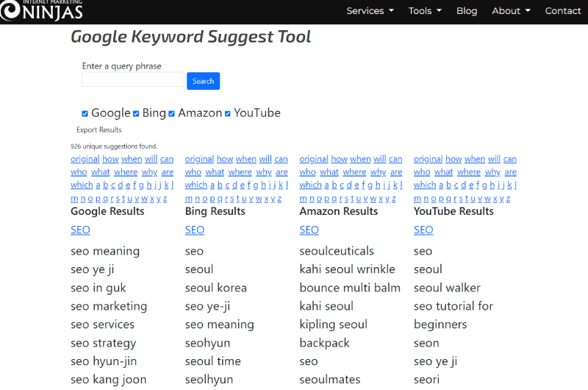Click the Internet Marketing Ninjas logo
The height and width of the screenshot is (390, 588).
pyautogui.click(x=42, y=10)
